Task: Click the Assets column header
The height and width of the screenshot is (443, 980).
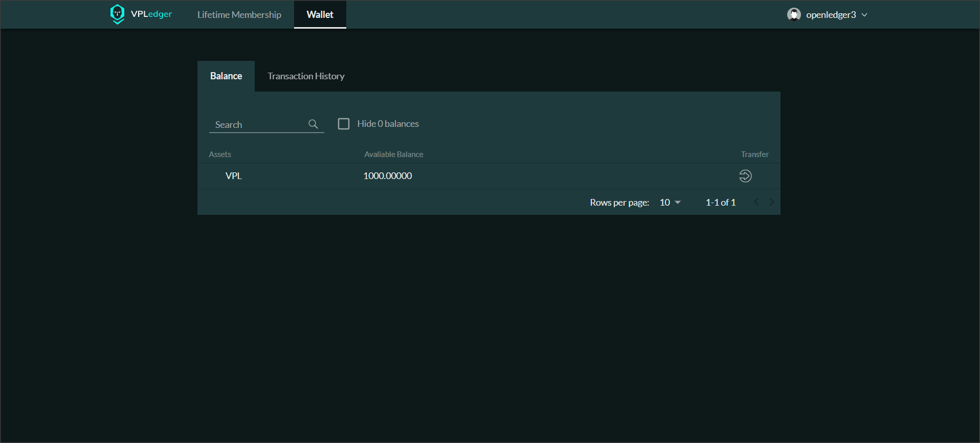Action: tap(220, 154)
